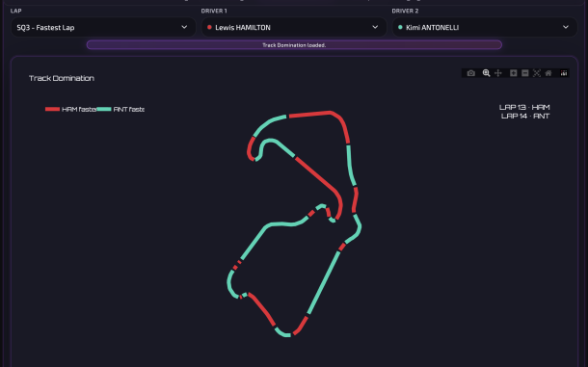Click the LAP 14 · ANT annotation

tap(525, 117)
